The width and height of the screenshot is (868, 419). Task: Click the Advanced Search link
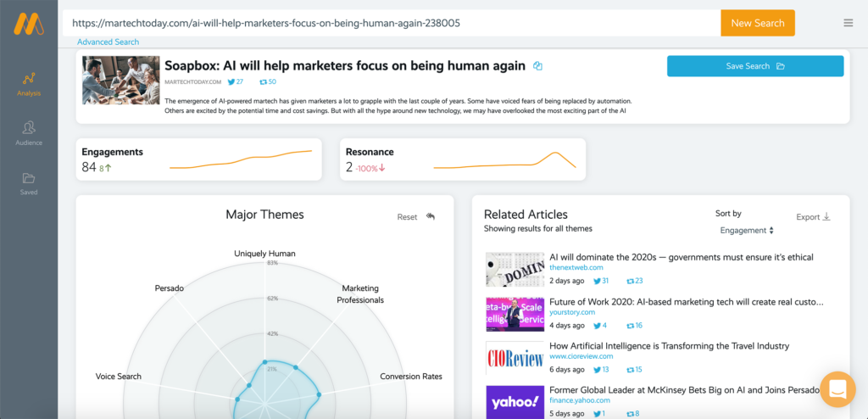[x=108, y=42]
